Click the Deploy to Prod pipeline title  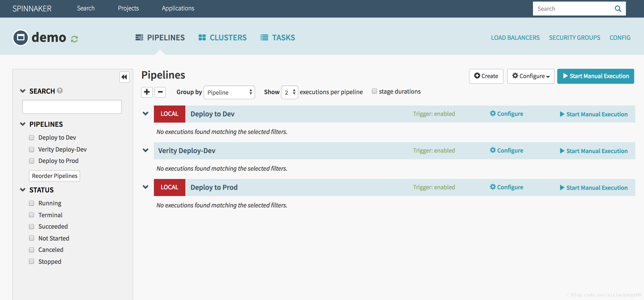214,187
